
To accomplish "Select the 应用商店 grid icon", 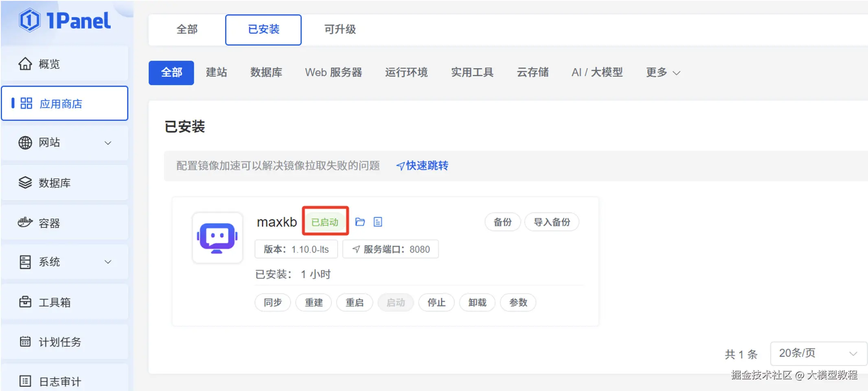I will pyautogui.click(x=26, y=103).
